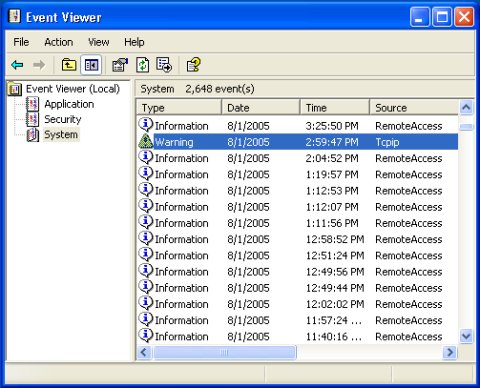
Task: Click 'Information' text of the 1:11:56 PM event
Action: 182,223
